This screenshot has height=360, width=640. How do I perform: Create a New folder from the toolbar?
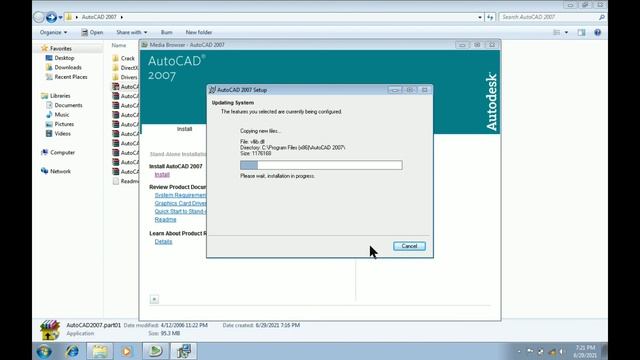199,32
